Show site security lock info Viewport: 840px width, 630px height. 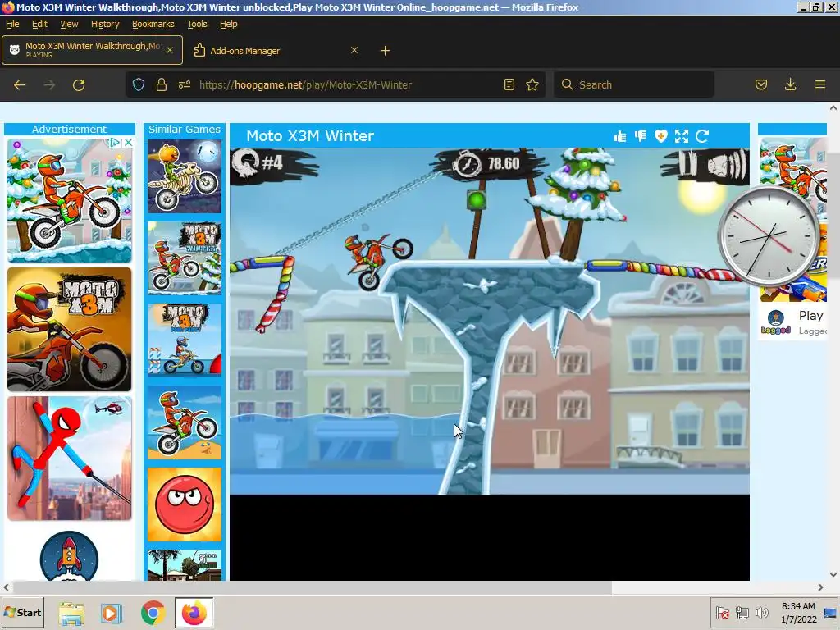click(x=162, y=84)
